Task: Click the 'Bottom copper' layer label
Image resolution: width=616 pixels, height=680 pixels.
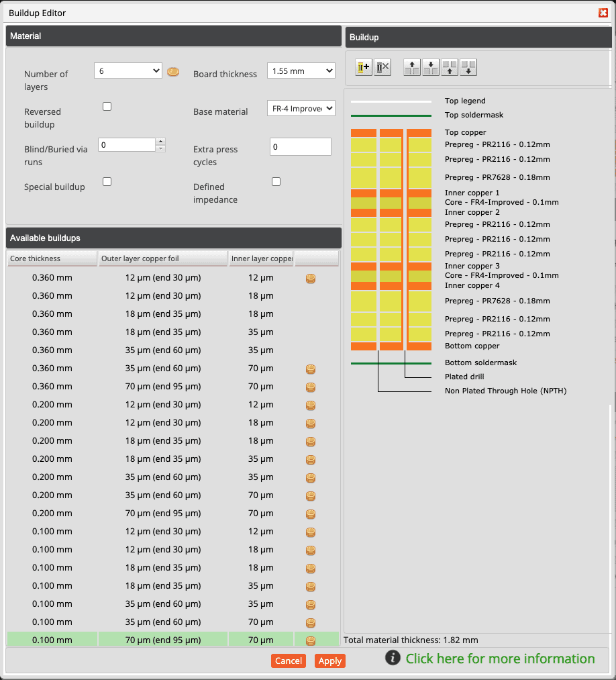Action: pos(472,346)
